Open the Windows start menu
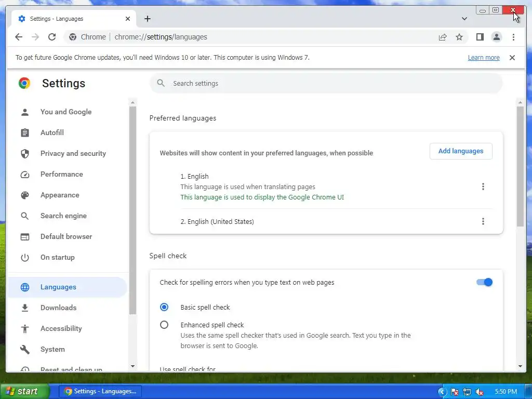The image size is (532, 399). coord(25,391)
